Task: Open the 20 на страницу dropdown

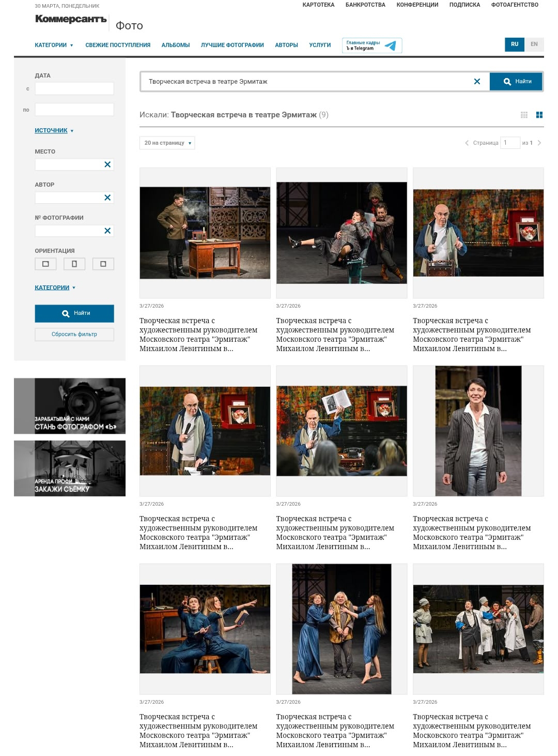Action: (x=167, y=143)
